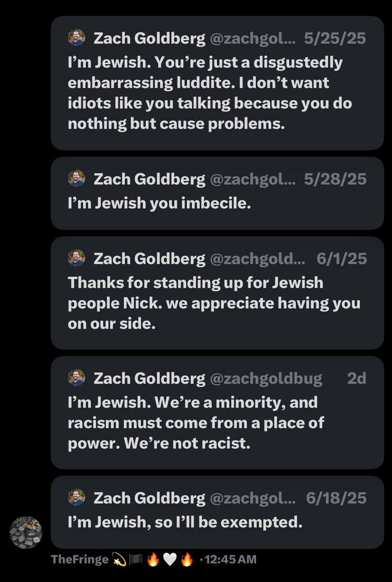Click the avatar in the 5/25/25 tweet

(x=77, y=38)
